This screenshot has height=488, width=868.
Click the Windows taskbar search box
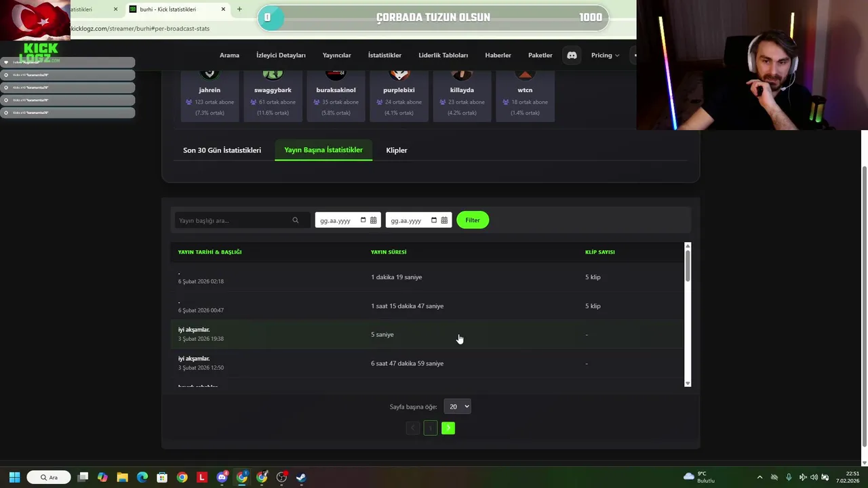tap(49, 477)
